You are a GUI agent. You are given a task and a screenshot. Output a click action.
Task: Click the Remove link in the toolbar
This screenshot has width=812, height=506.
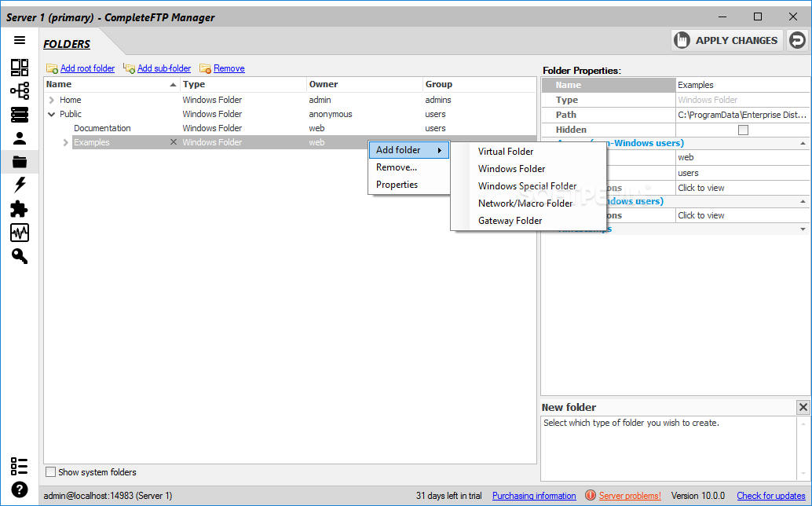click(x=229, y=68)
